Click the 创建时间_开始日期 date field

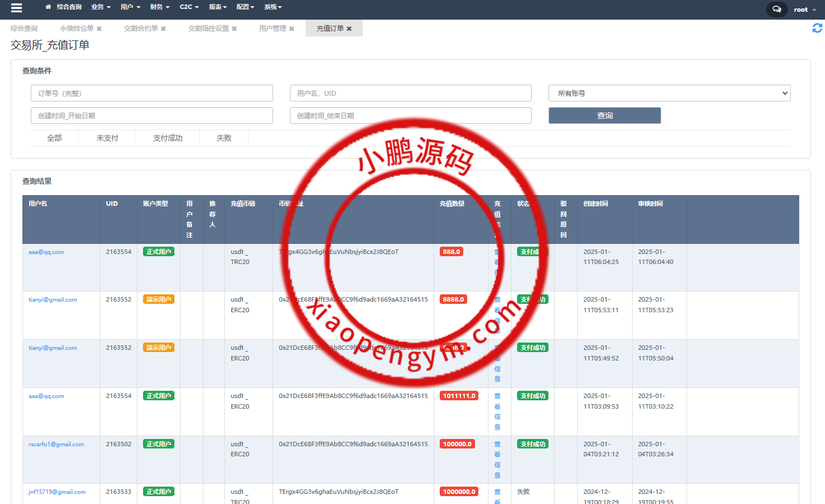(151, 115)
